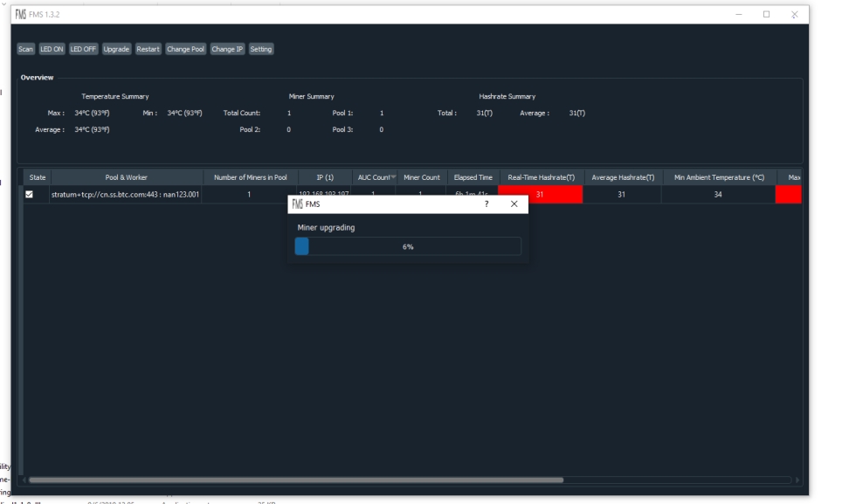Close the Miner upgrading dialog
The image size is (842, 504).
[x=512, y=204]
